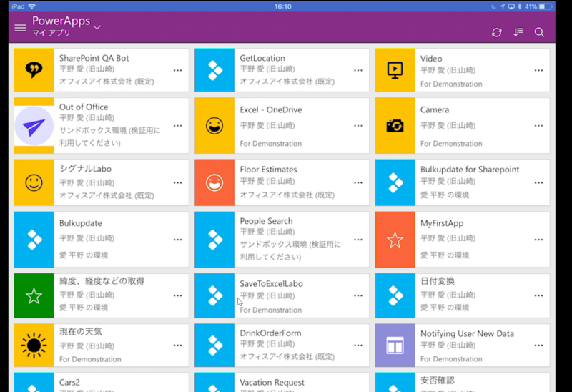Open the sort options icon
Screen dimensions: 572x392
[518, 32]
